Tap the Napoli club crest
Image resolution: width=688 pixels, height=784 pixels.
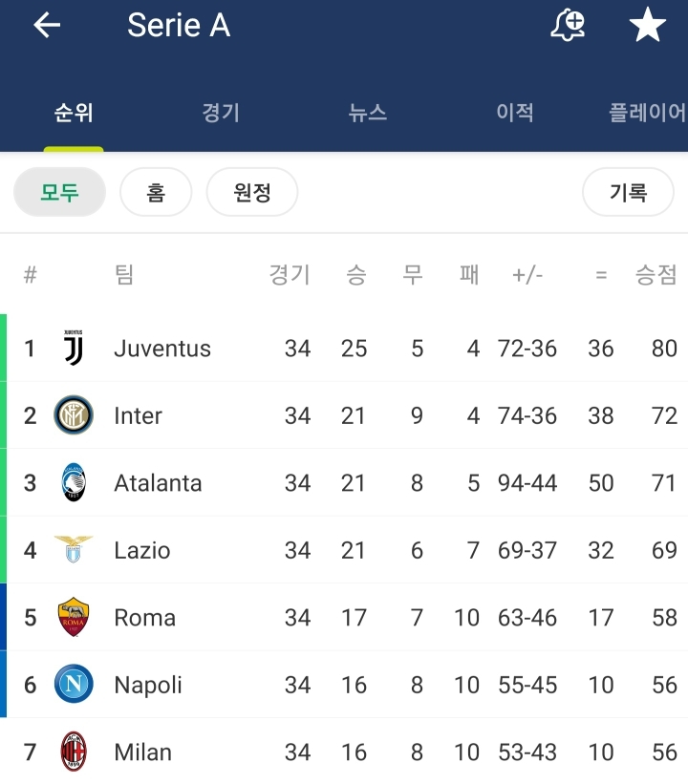click(x=74, y=685)
